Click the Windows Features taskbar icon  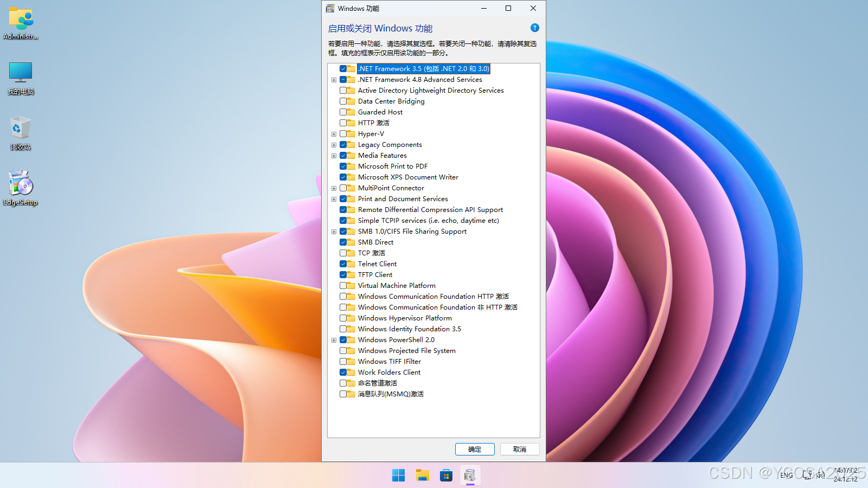470,476
